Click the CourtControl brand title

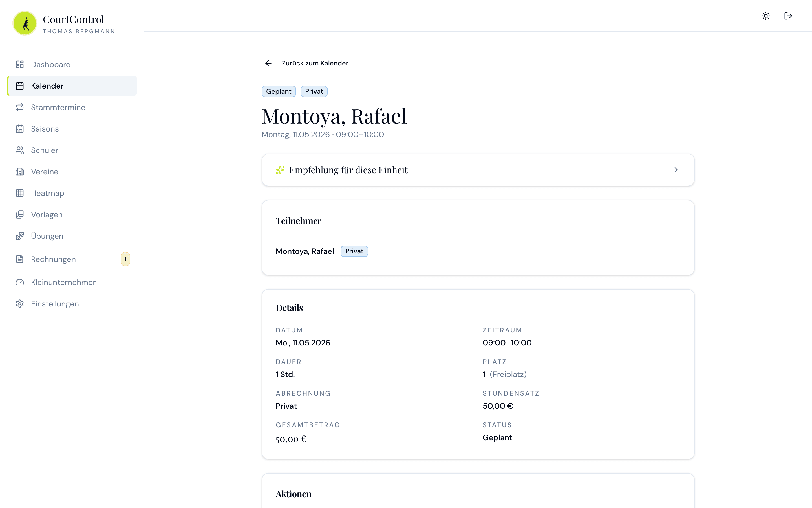[x=74, y=19]
